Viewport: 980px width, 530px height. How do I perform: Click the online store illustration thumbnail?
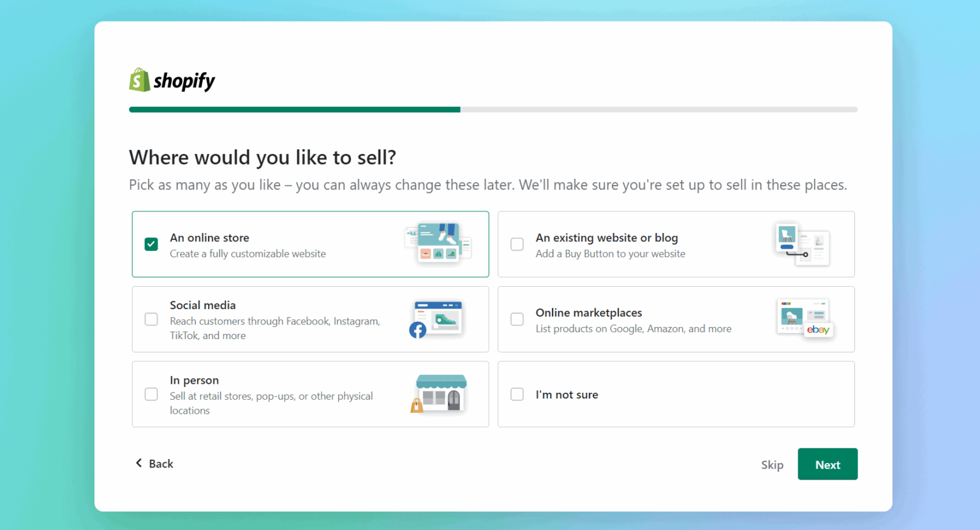coord(437,243)
